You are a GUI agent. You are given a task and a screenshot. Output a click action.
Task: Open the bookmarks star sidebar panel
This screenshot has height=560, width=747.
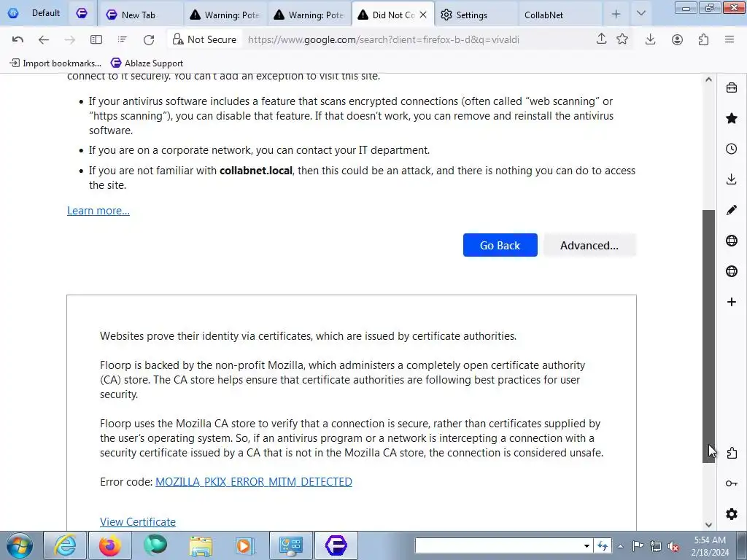point(732,118)
